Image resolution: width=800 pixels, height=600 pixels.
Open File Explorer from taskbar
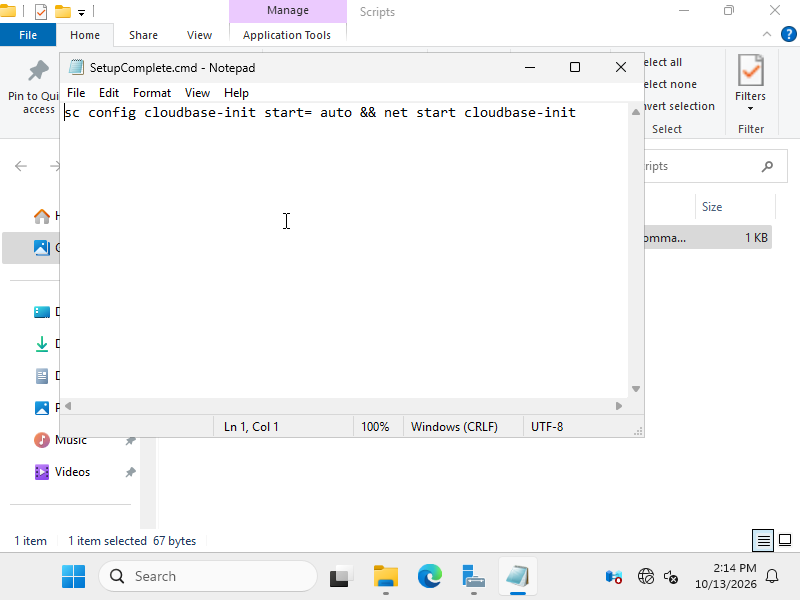386,577
